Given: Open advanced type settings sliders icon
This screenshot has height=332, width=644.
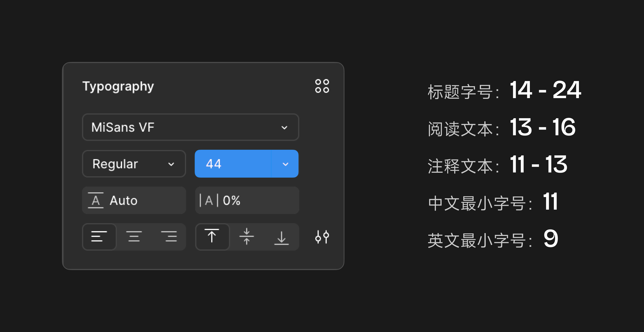Looking at the screenshot, I should 322,236.
